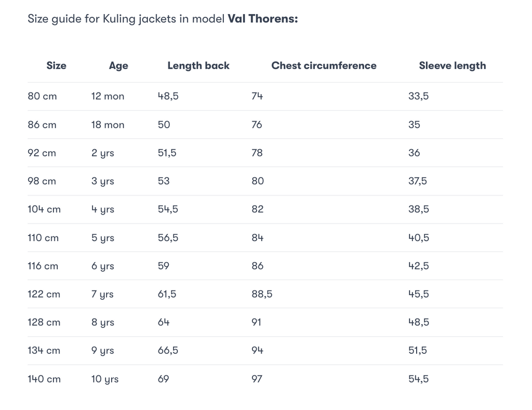The width and height of the screenshot is (532, 410).
Task: Select the Chest circumference header
Action: [x=324, y=65]
